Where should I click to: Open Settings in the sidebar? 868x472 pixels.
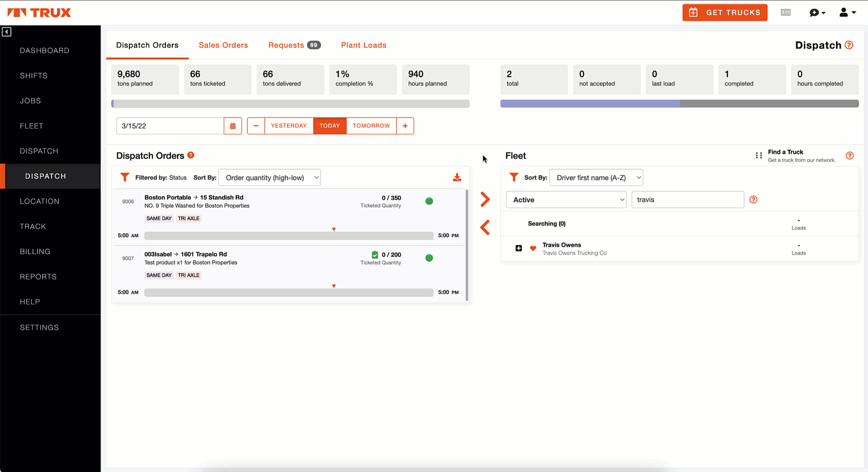point(39,327)
